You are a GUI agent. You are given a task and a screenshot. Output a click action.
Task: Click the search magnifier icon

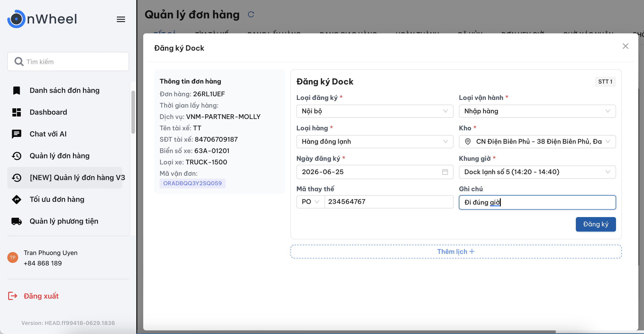pyautogui.click(x=19, y=61)
